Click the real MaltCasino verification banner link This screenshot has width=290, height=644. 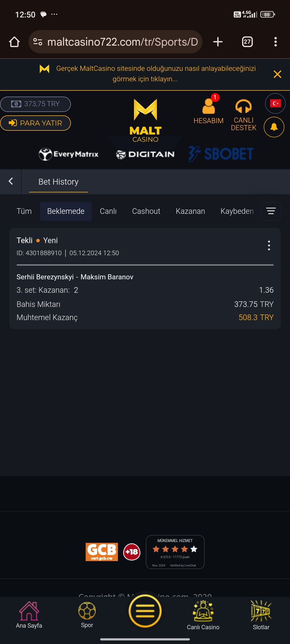pyautogui.click(x=156, y=74)
